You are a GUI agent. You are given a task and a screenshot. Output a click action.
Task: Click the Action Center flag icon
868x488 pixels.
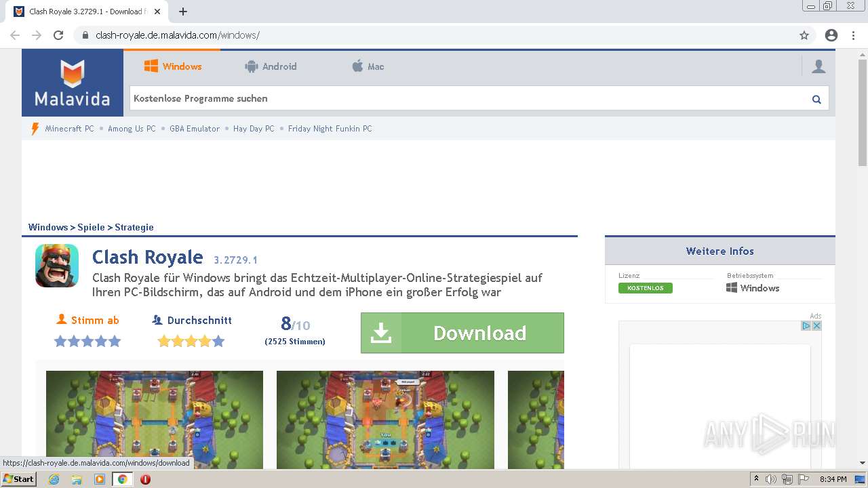click(x=803, y=479)
